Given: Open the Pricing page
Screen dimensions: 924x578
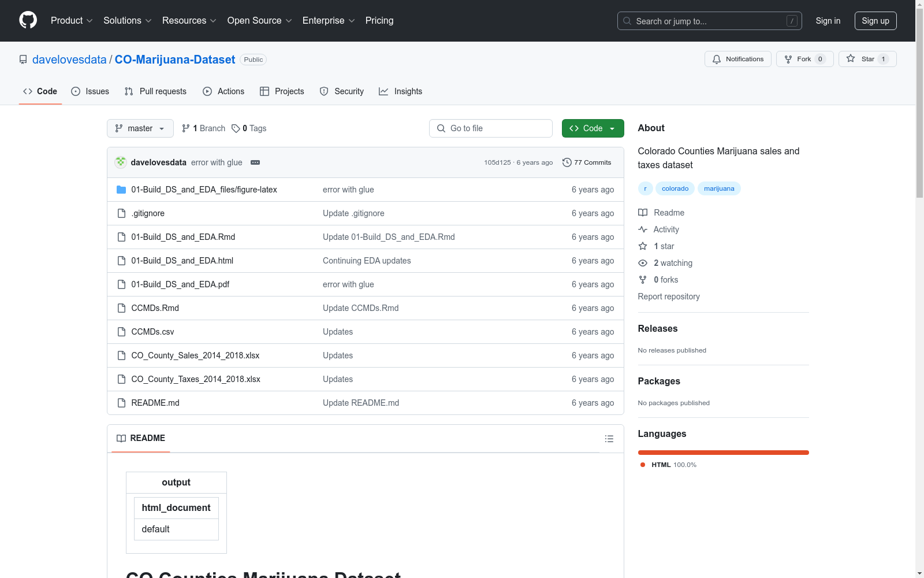Looking at the screenshot, I should click(379, 21).
